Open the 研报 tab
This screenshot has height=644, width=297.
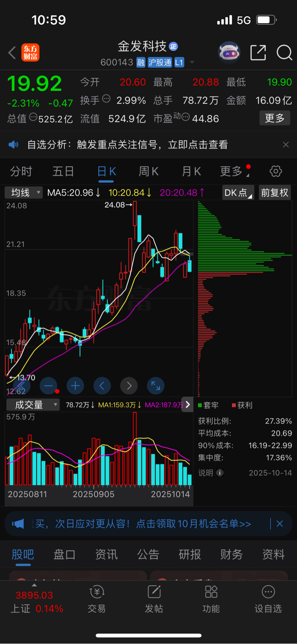(x=190, y=555)
